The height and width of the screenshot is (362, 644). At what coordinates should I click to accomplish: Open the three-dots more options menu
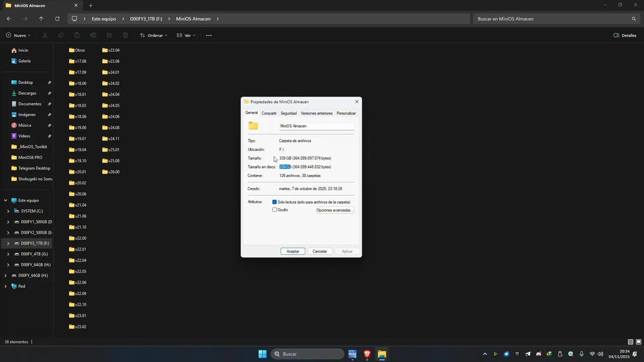209,35
